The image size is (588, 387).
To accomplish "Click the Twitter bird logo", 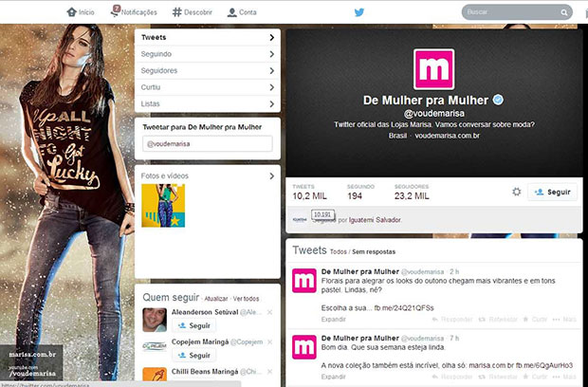I will pos(359,12).
